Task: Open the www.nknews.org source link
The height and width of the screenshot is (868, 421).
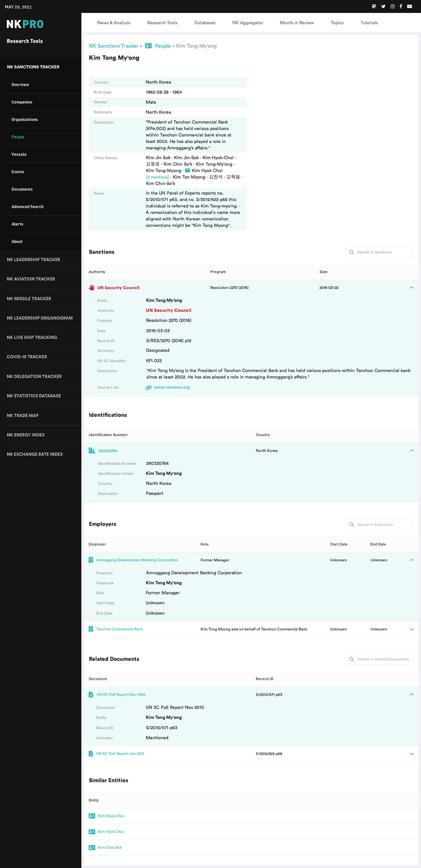Action: 171,387
